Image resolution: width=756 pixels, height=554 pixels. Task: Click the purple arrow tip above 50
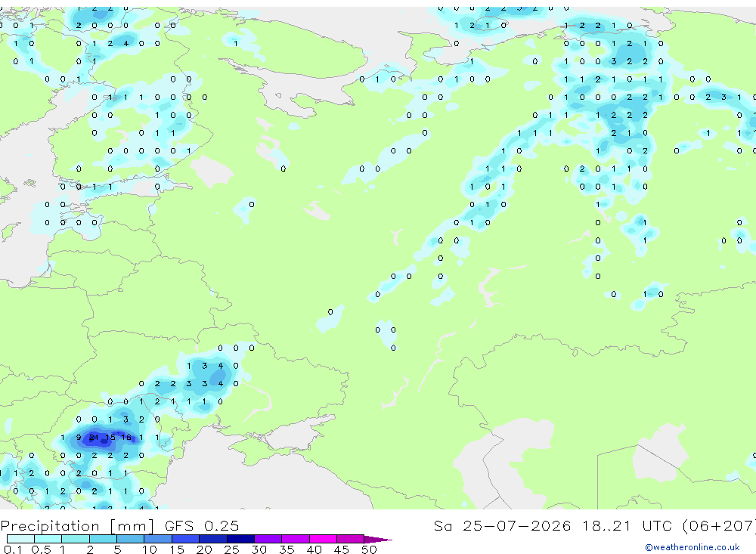(x=377, y=539)
